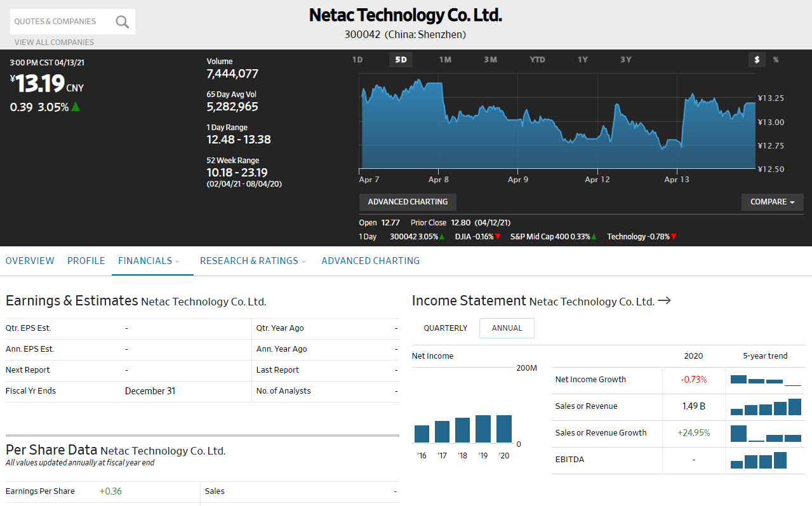Click the No. of Analysts label

coord(283,391)
